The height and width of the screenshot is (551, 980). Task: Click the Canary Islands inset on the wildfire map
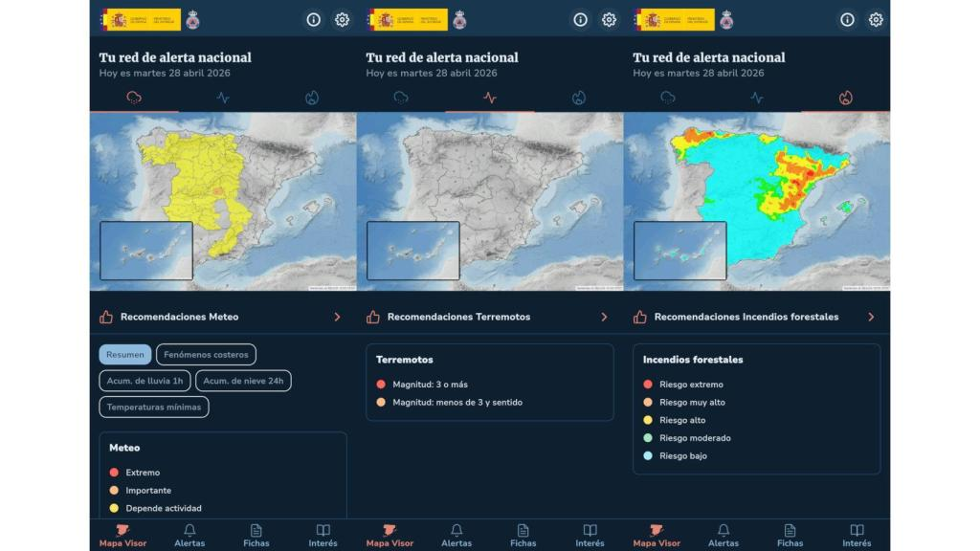click(679, 251)
